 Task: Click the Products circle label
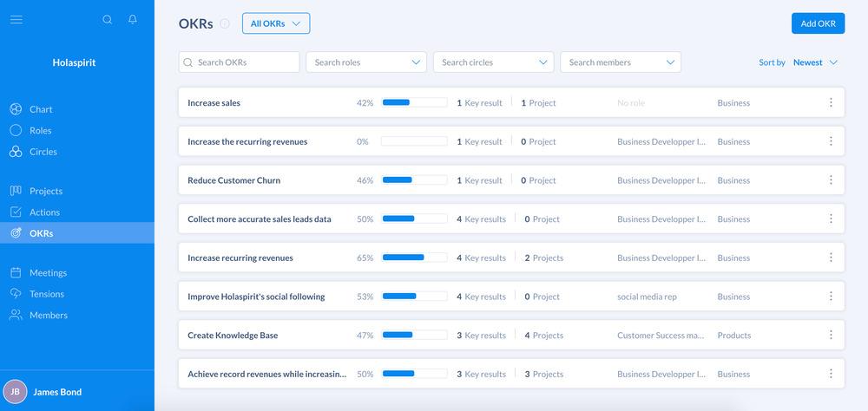point(734,336)
